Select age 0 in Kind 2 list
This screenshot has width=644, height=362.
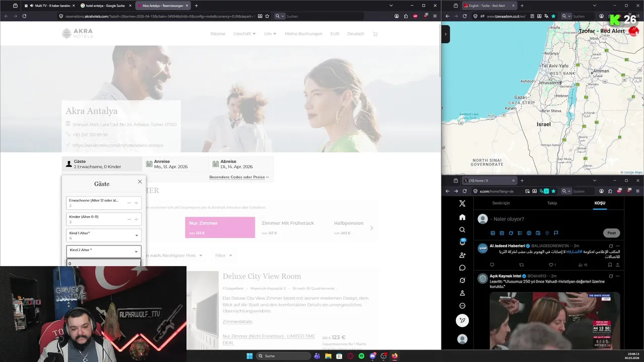104,263
